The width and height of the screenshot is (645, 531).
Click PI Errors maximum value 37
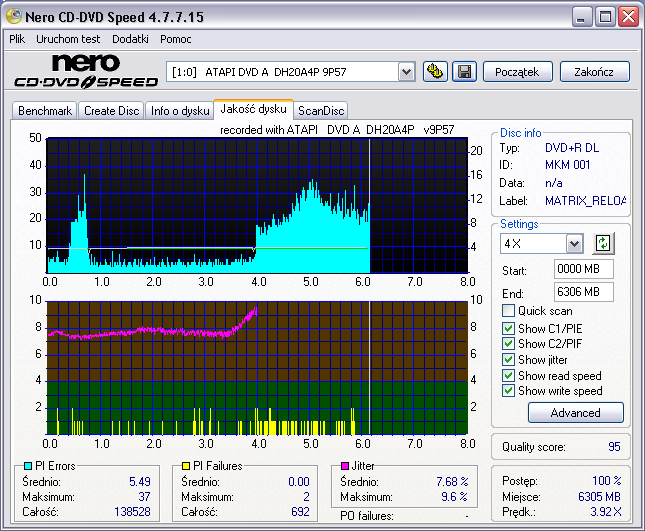(144, 497)
